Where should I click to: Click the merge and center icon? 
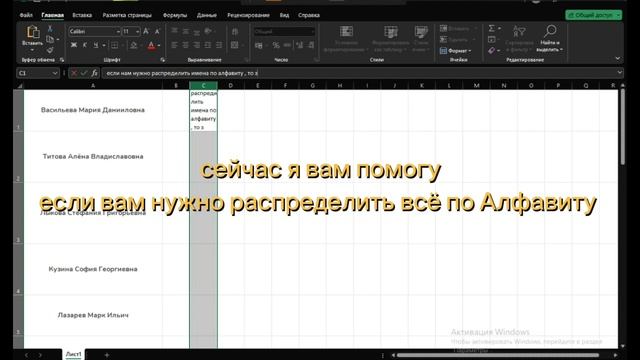(235, 45)
